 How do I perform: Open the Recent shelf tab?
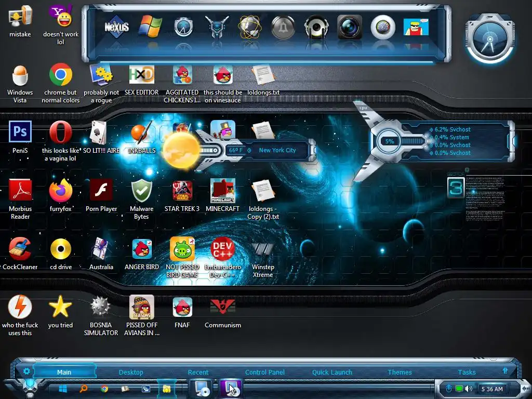coord(198,372)
